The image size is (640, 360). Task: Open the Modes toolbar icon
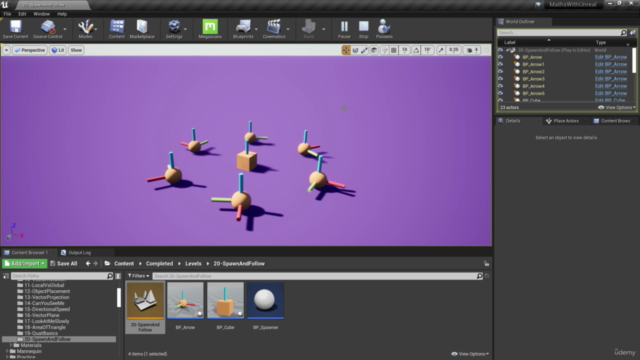(x=85, y=29)
